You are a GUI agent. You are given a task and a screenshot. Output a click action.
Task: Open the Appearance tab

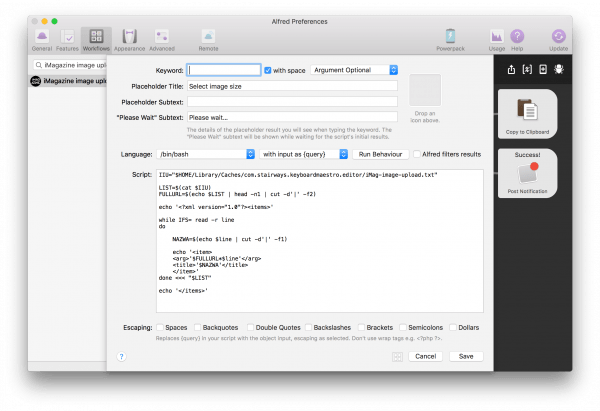[x=129, y=40]
